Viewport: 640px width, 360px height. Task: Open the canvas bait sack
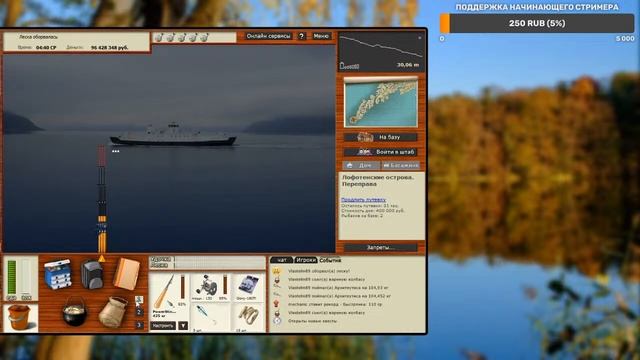pos(113,312)
